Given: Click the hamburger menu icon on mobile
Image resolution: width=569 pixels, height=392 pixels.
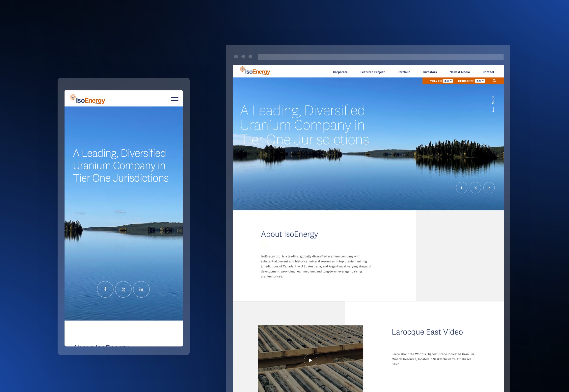Looking at the screenshot, I should tap(175, 99).
